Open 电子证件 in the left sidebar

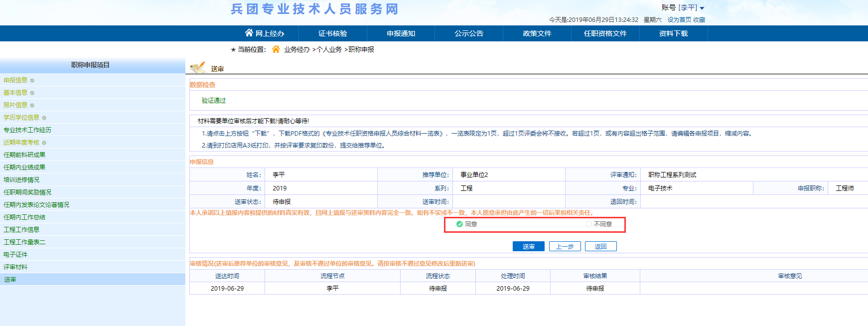pos(15,255)
